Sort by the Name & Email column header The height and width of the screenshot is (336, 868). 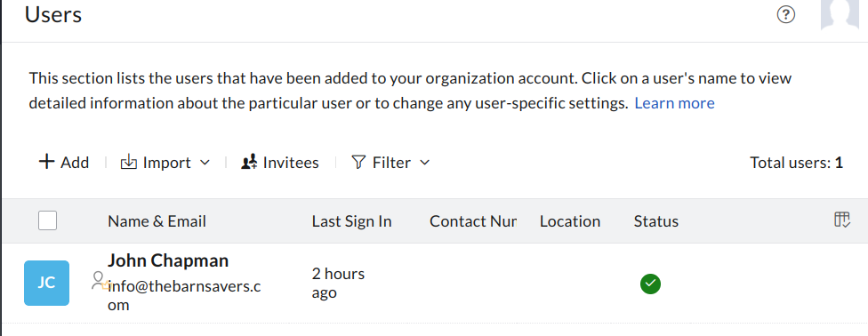(157, 221)
